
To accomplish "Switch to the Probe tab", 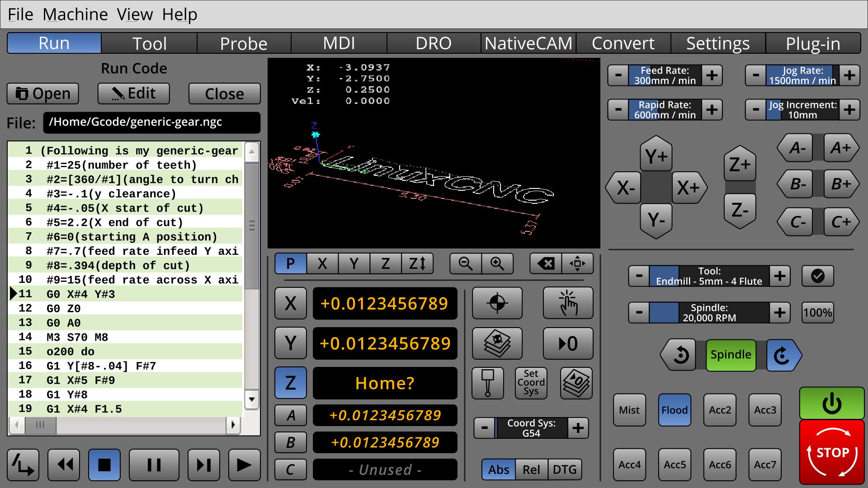I will point(244,43).
